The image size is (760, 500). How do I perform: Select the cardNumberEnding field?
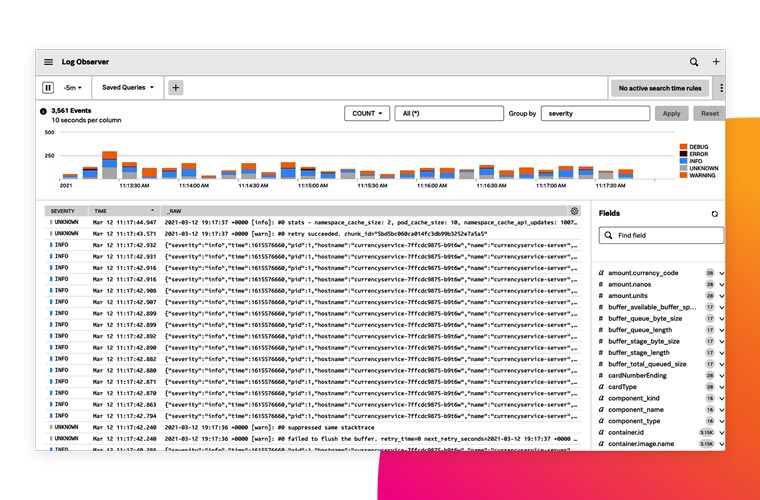click(x=637, y=375)
